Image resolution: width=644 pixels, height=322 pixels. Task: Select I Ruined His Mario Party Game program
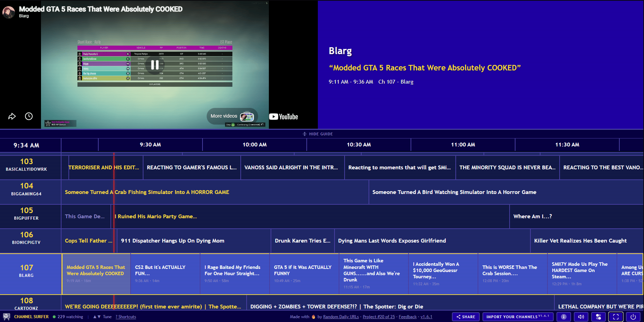(310, 216)
